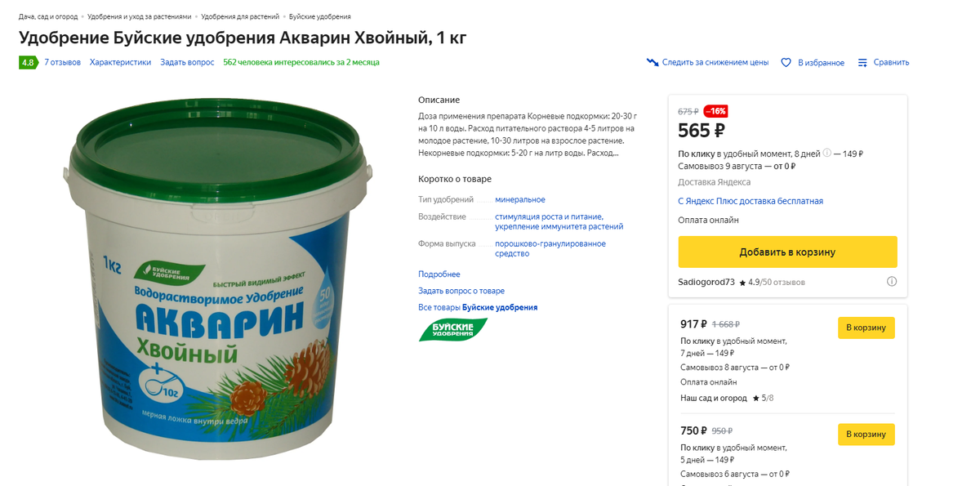Click the delivery info circle icon
This screenshot has height=486, width=980.
(827, 153)
